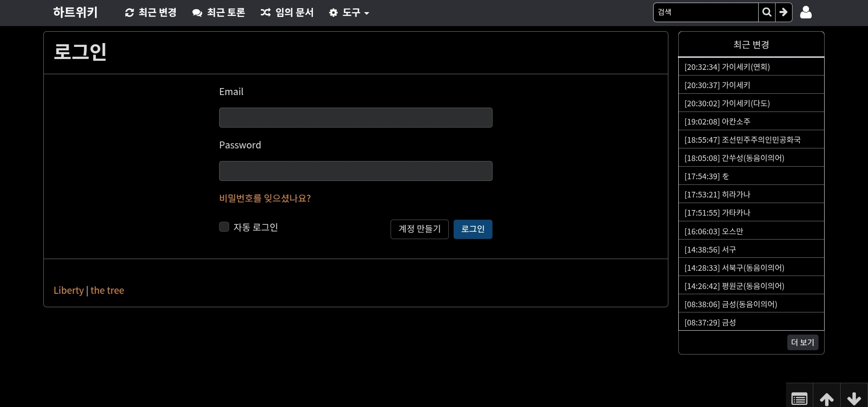Screen dimensions: 868x407
Task: Open 최근 토론 in the navbar
Action: tap(219, 13)
